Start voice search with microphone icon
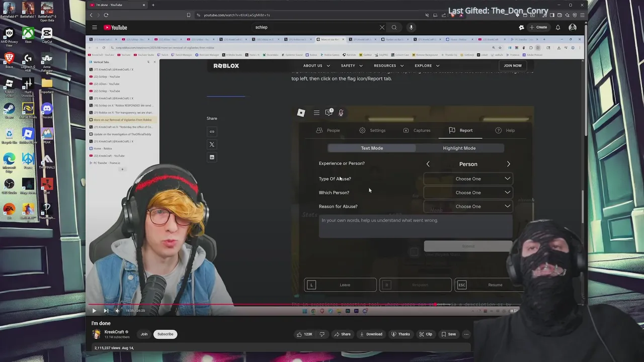This screenshot has width=644, height=362. pyautogui.click(x=411, y=27)
